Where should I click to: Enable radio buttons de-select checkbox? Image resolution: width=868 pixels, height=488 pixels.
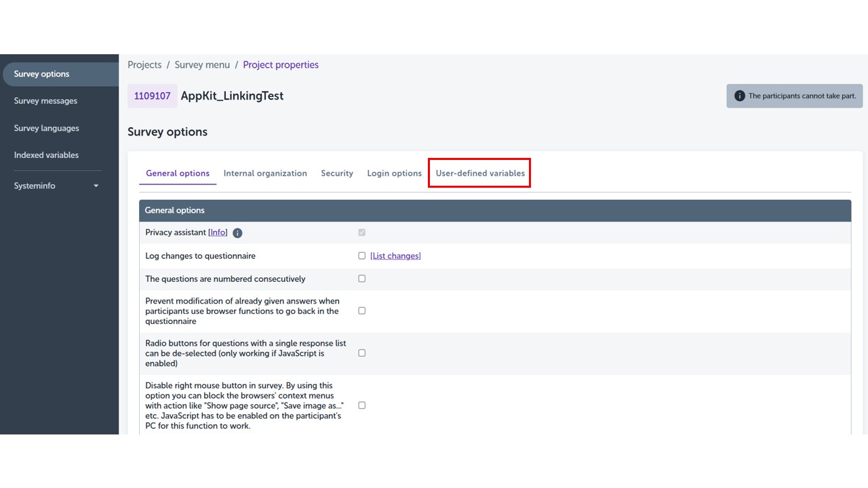click(361, 353)
